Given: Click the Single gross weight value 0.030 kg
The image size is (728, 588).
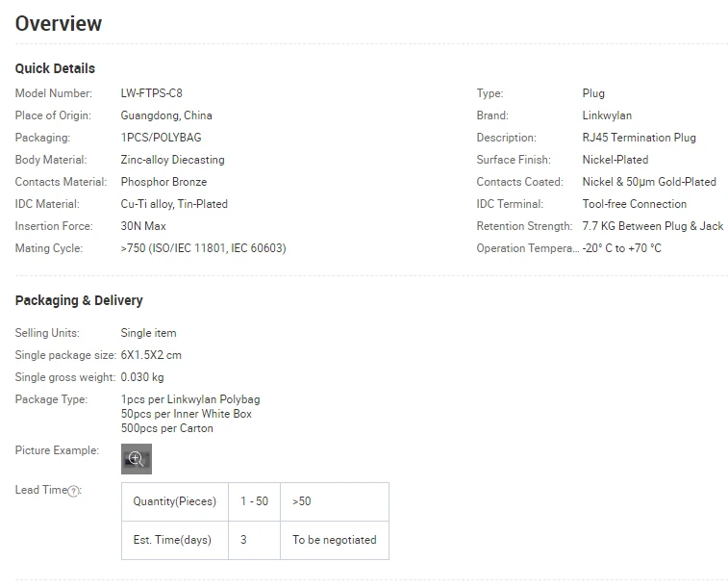Looking at the screenshot, I should tap(142, 377).
